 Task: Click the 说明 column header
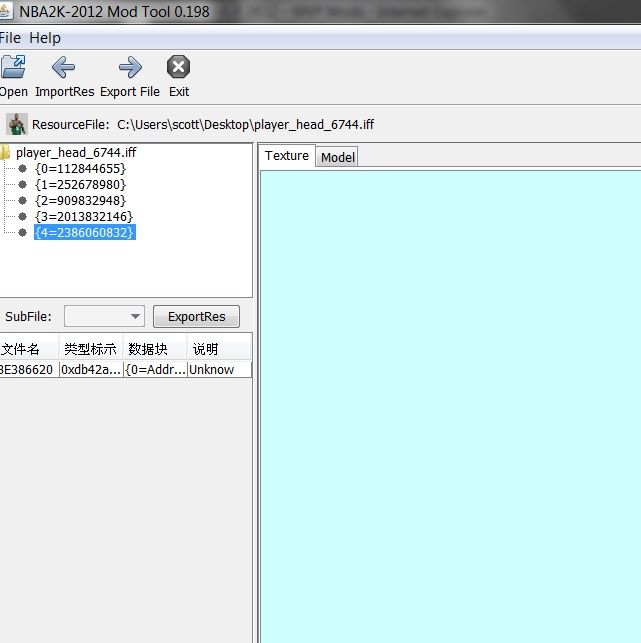pyautogui.click(x=219, y=349)
